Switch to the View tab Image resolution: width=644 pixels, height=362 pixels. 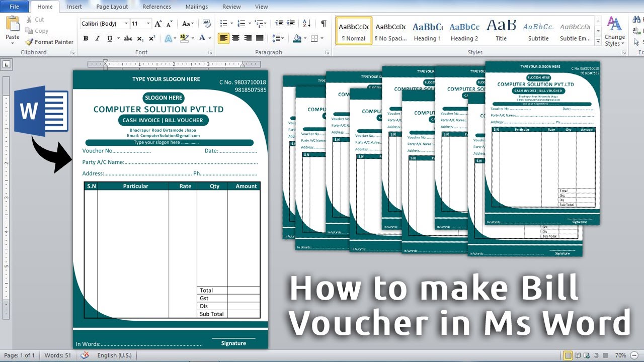[x=262, y=7]
